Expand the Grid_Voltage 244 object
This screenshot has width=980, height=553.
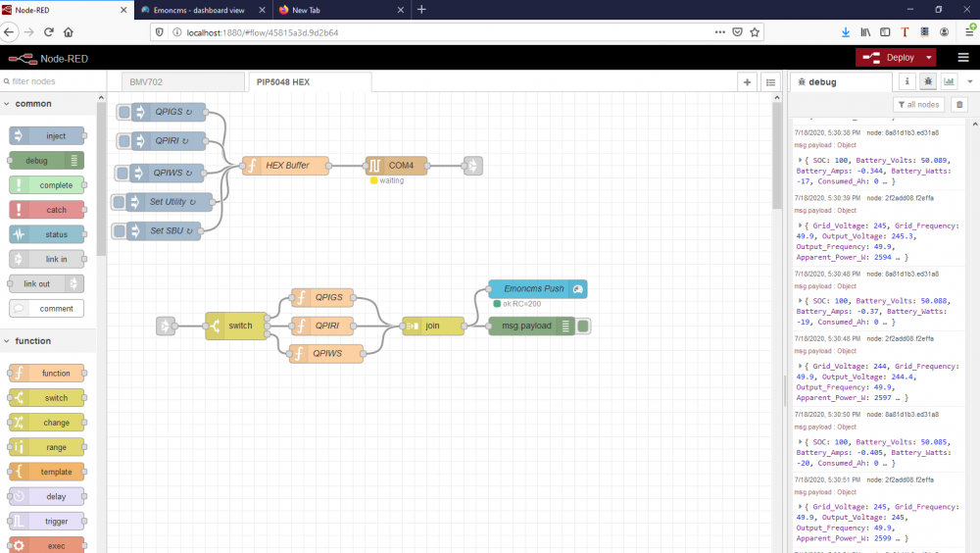coord(800,366)
